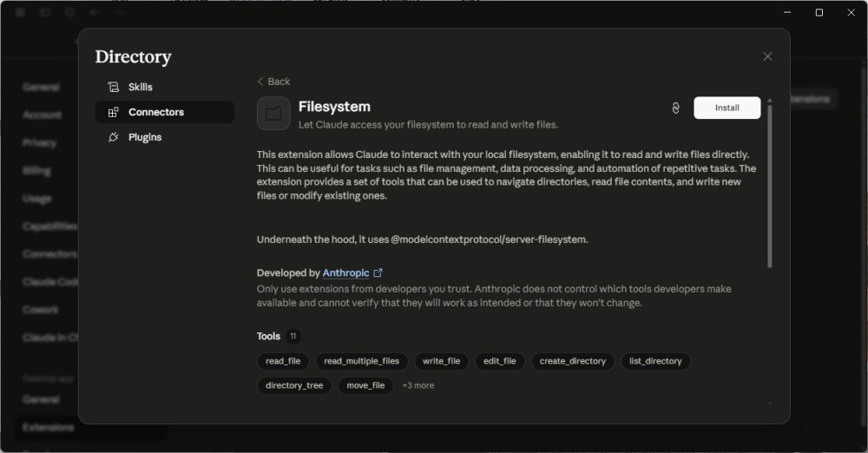Click the dialog's vertical scrollbar thumb
The image size is (868, 453).
pyautogui.click(x=769, y=187)
